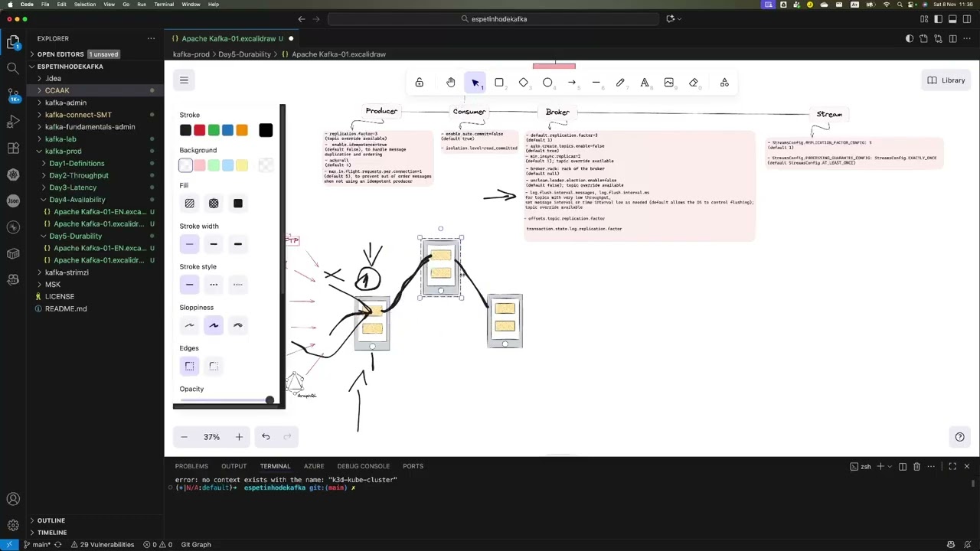This screenshot has height=551, width=980.
Task: Pick the Diamond shape tool
Action: pos(524,83)
